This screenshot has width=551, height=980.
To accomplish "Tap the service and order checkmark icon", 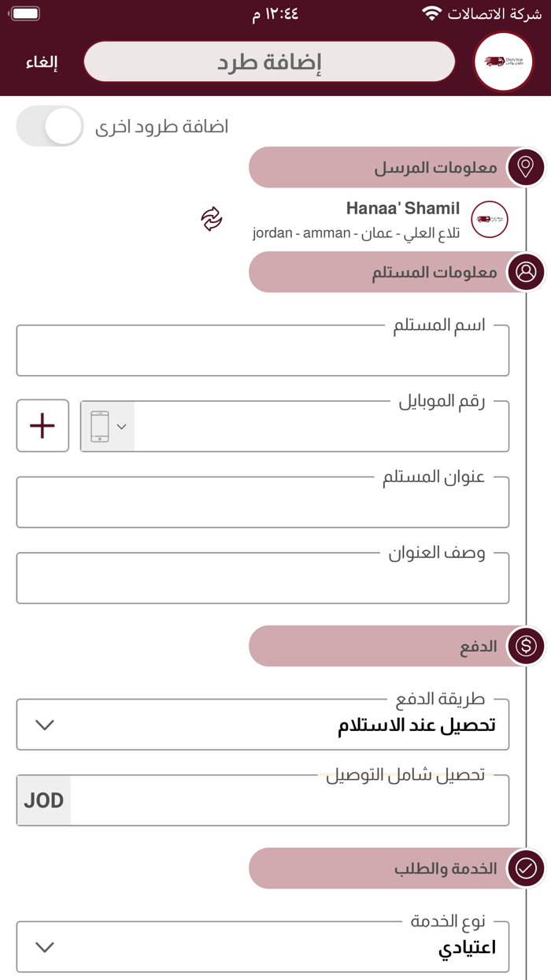I will pos(526,868).
